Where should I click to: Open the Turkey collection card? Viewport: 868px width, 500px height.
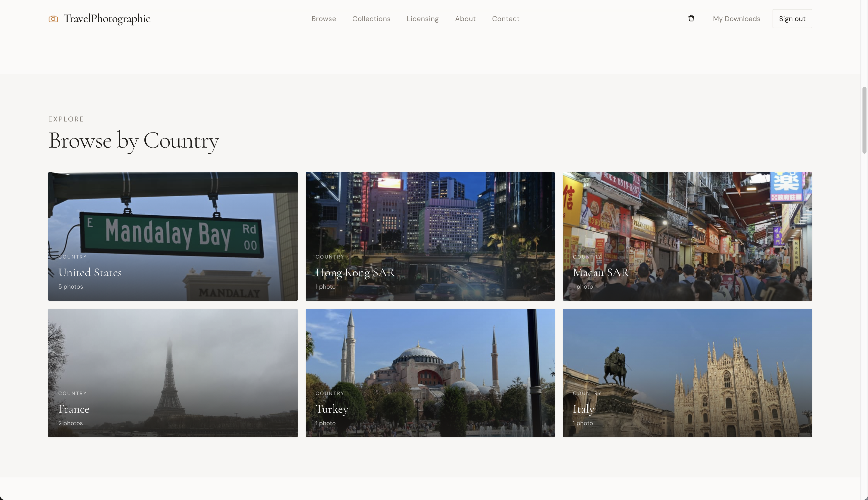coord(430,372)
